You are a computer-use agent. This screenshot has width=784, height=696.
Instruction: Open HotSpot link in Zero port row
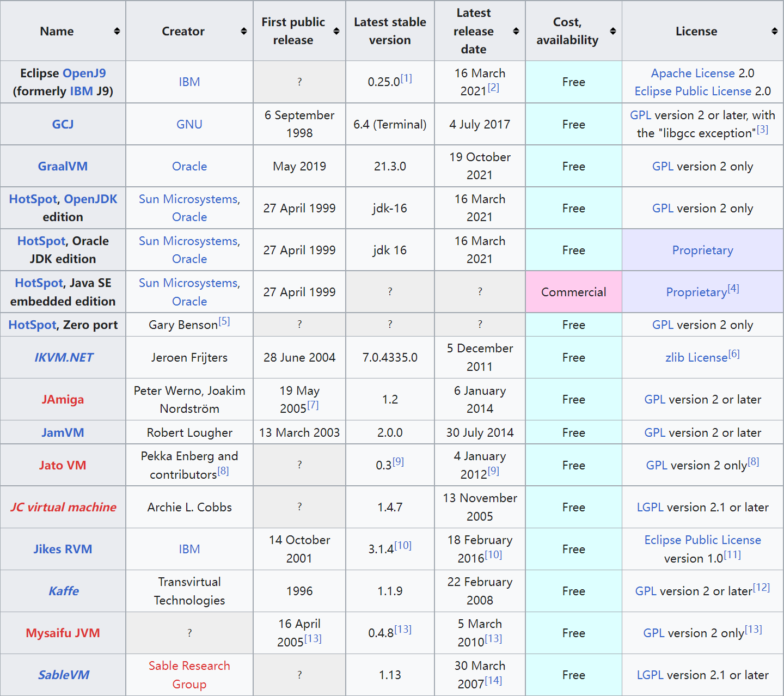[x=32, y=325]
